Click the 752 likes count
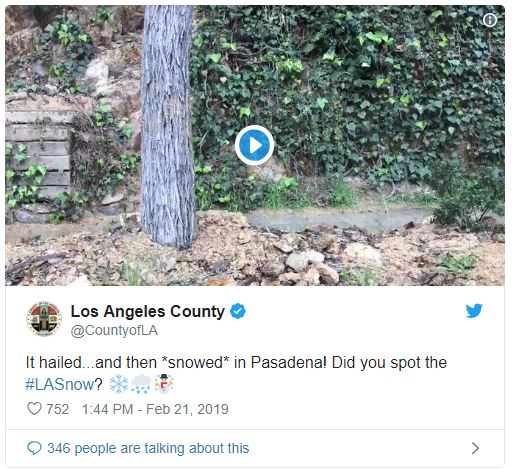This screenshot has height=469, width=515. click(57, 409)
